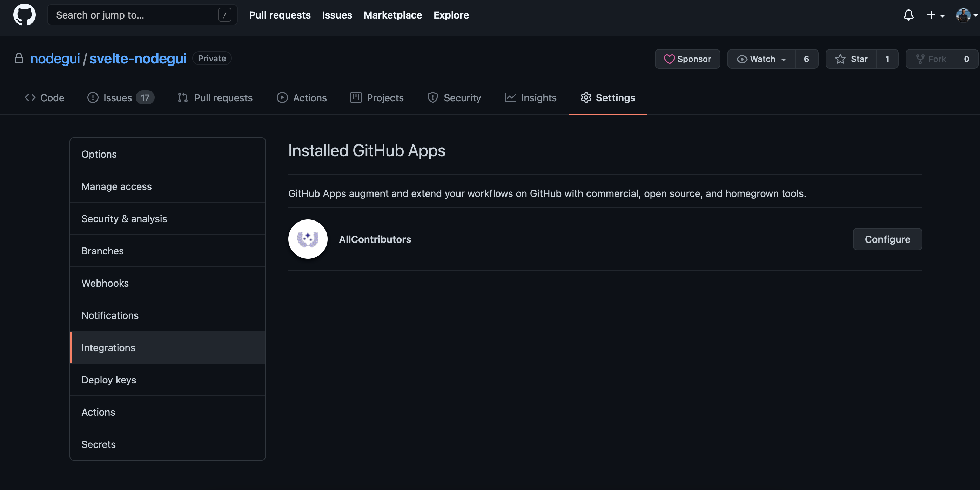Go to the Actions repository tab
Screen dimensions: 980x490
301,98
